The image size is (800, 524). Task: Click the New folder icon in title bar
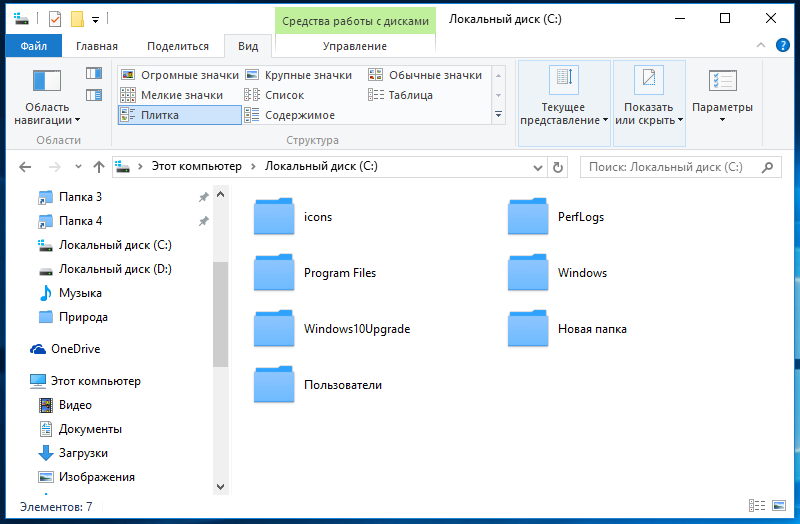coord(78,19)
